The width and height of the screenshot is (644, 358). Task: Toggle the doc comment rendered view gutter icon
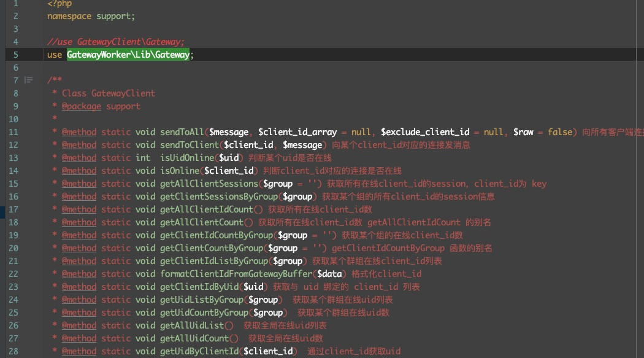pyautogui.click(x=28, y=80)
